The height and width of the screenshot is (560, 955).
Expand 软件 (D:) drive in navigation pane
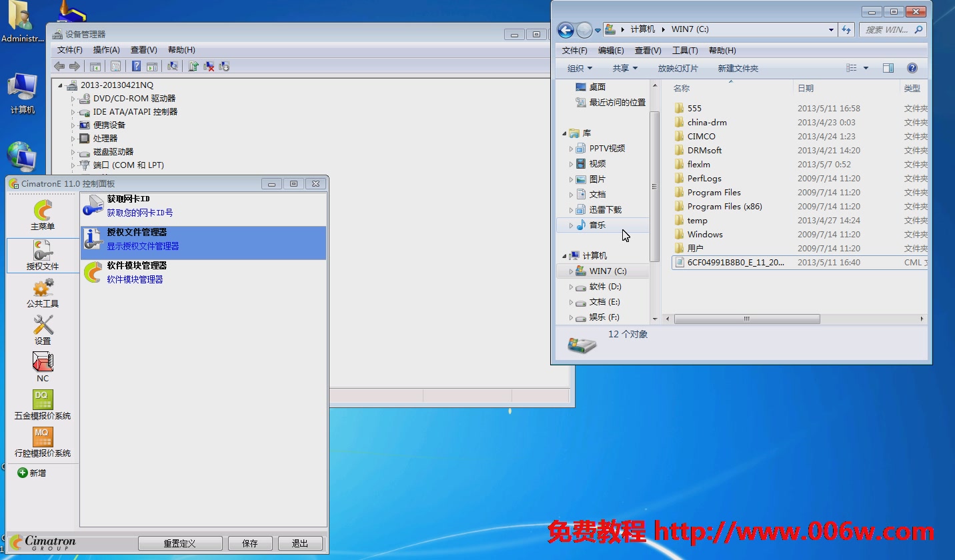coord(571,287)
